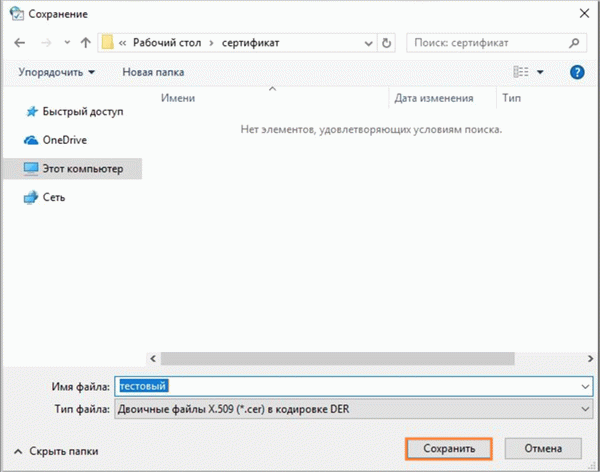This screenshot has width=600, height=472.
Task: Open recent locations dropdown arrow
Action: pyautogui.click(x=67, y=42)
